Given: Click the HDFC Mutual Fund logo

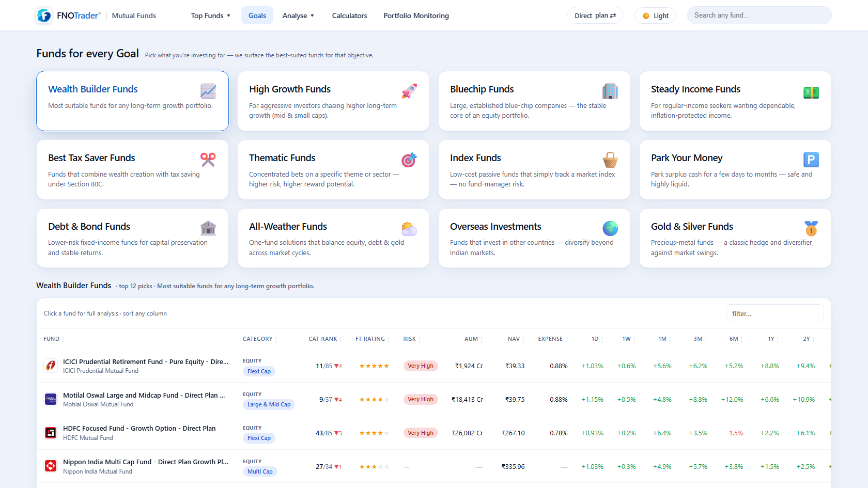Looking at the screenshot, I should [x=51, y=433].
